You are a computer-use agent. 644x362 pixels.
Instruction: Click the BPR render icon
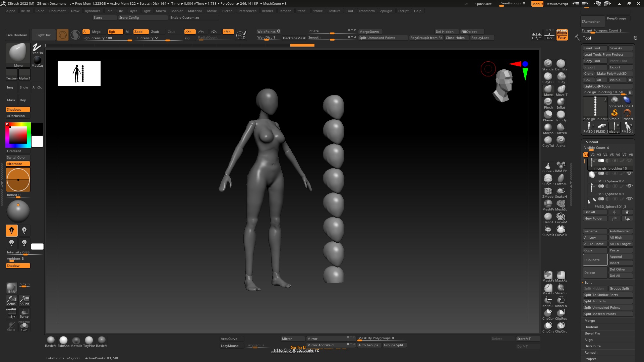pyautogui.click(x=11, y=288)
